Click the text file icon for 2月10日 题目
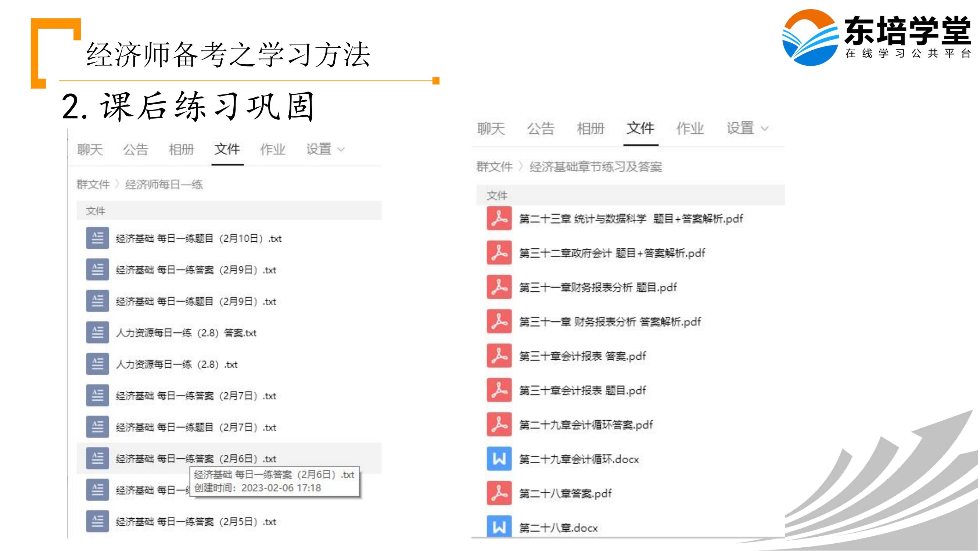Image resolution: width=980 pixels, height=551 pixels. 97,238
